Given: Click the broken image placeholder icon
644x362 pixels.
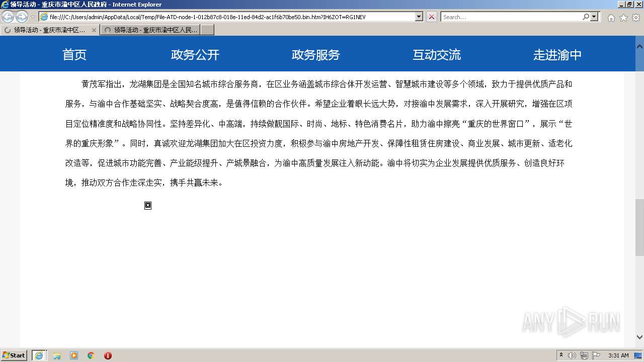Looking at the screenshot, I should (148, 205).
